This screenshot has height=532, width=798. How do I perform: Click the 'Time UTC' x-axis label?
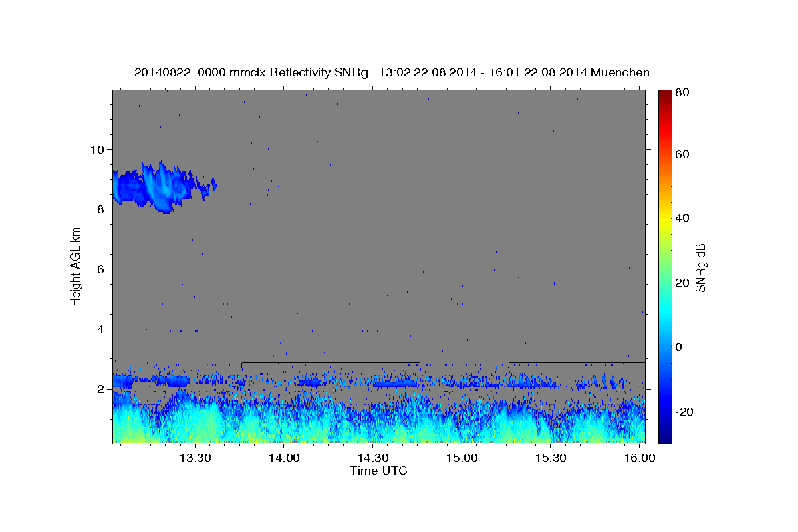click(x=378, y=471)
